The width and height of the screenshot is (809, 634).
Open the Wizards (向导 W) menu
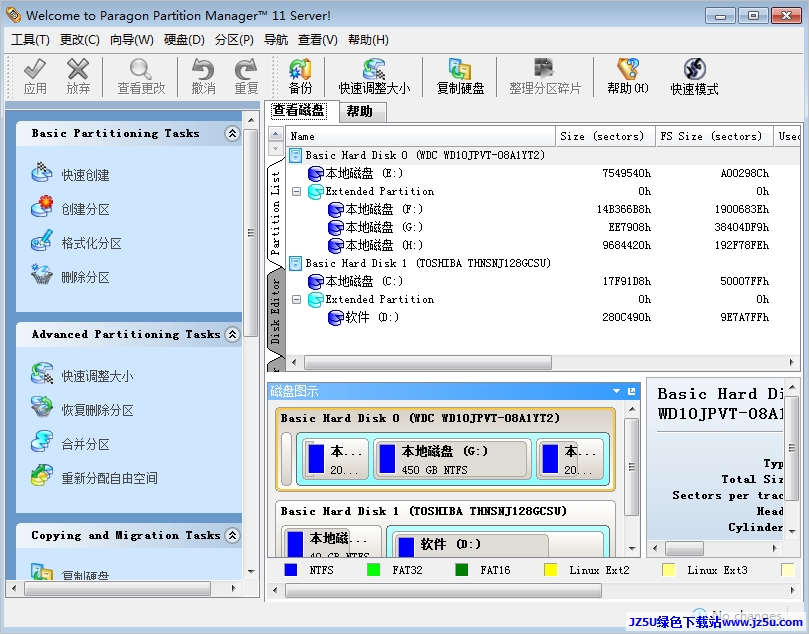point(132,40)
